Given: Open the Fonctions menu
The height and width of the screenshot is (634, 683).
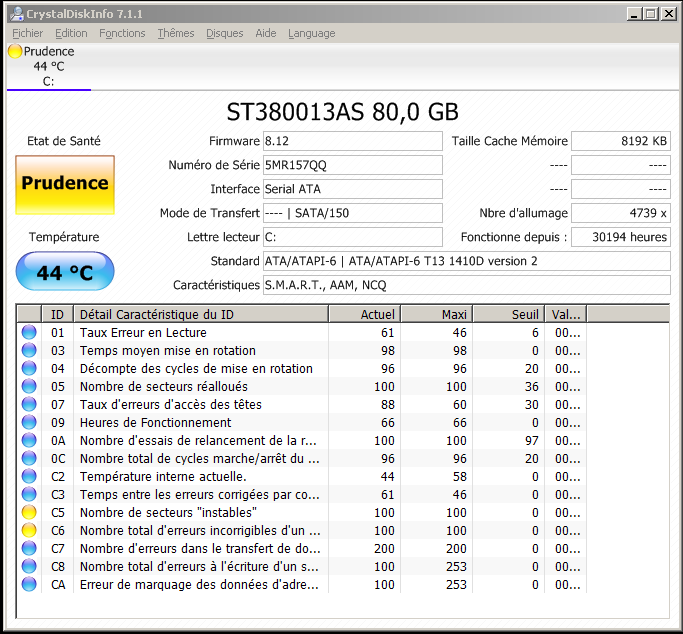Looking at the screenshot, I should point(122,33).
